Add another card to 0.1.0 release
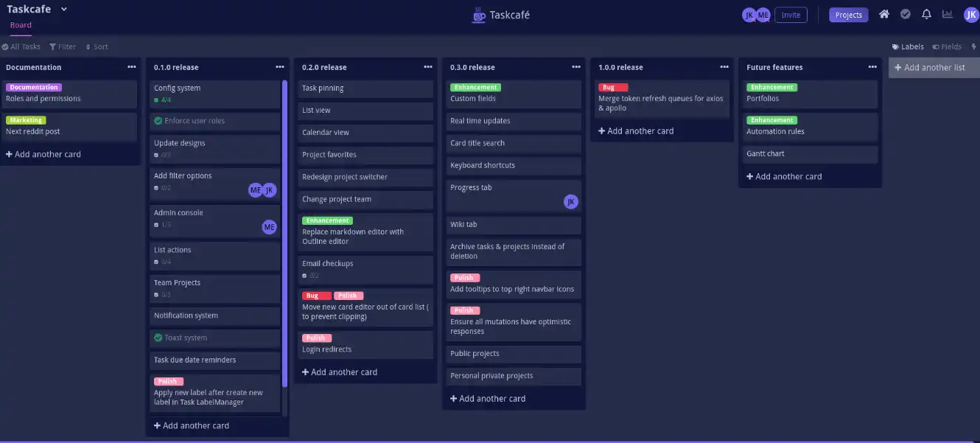Image resolution: width=980 pixels, height=443 pixels. point(192,425)
